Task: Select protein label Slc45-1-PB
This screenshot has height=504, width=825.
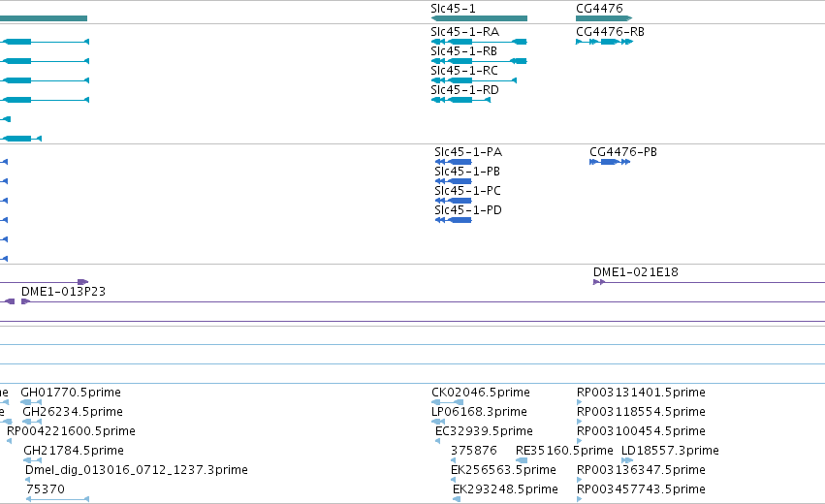Action: (x=467, y=172)
